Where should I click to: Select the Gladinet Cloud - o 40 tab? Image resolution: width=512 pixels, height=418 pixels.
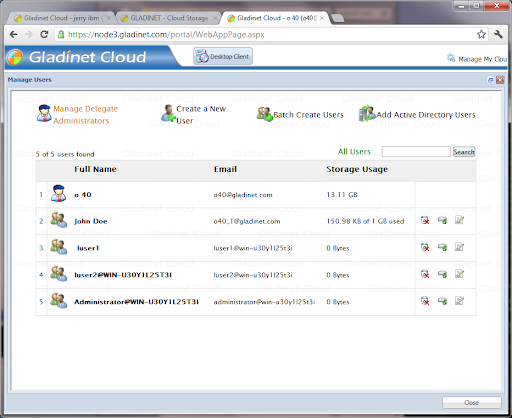coord(275,18)
